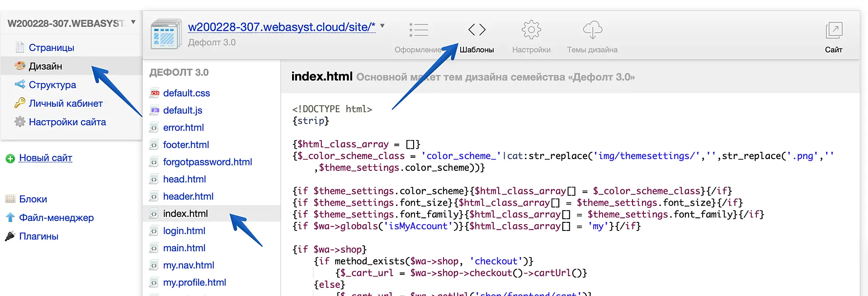
Task: Open Настройки gear icon in toolbar
Action: click(531, 30)
